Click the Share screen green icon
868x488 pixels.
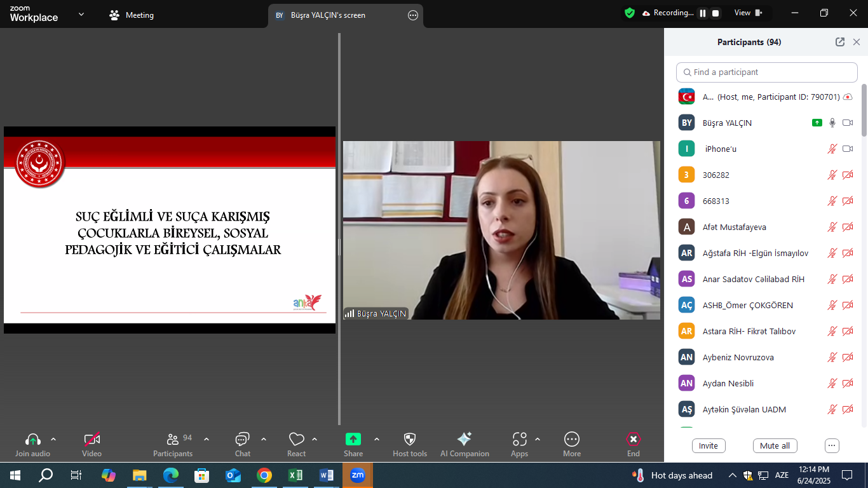coord(353,439)
